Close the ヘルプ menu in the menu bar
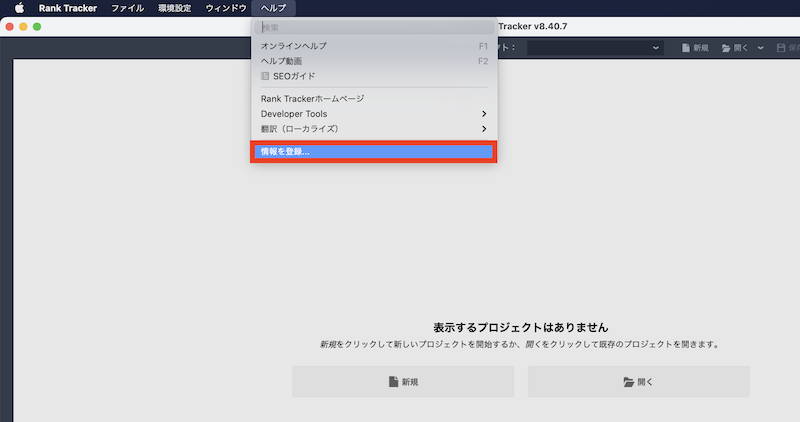Screen dimensions: 800x422 pos(273,8)
